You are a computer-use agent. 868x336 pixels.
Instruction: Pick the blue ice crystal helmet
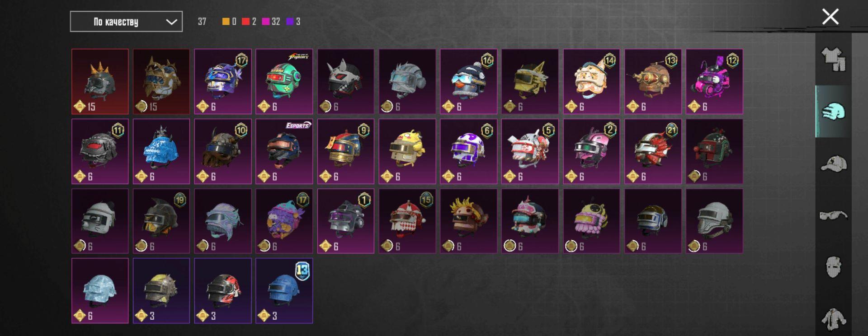pos(161,151)
